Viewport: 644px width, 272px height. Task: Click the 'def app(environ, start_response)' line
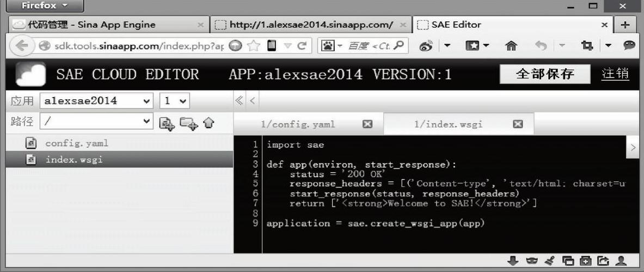(361, 165)
